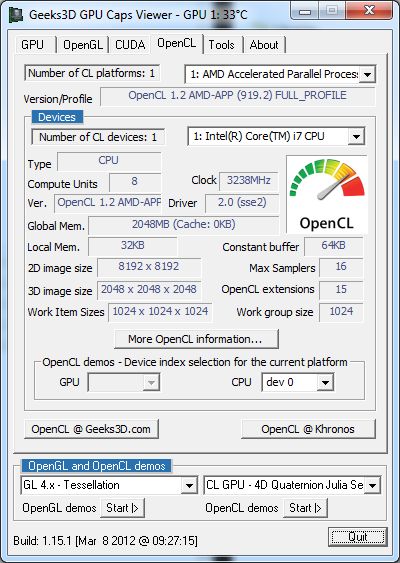400x563 pixels.
Task: Click the Max Samplers value 16
Action: click(x=341, y=267)
